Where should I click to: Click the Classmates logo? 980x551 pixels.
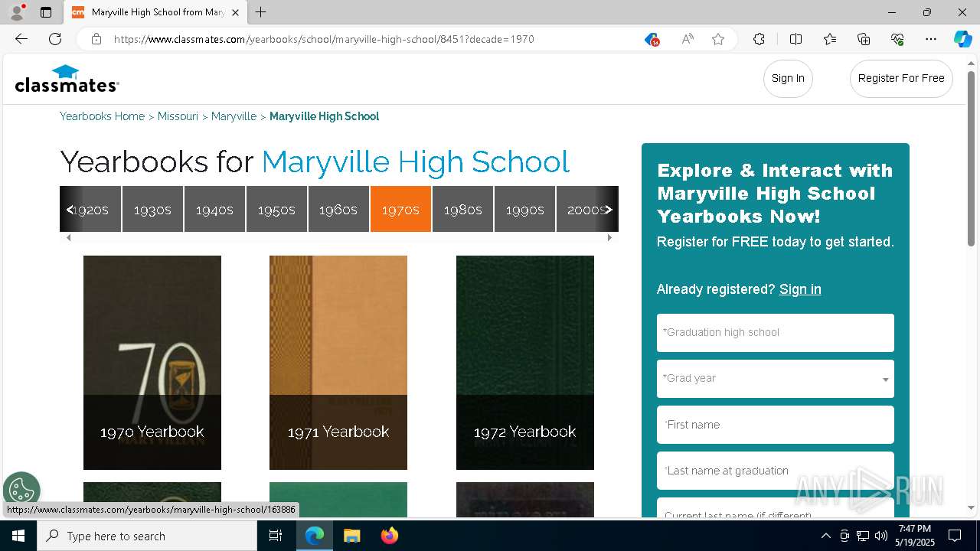pos(67,79)
